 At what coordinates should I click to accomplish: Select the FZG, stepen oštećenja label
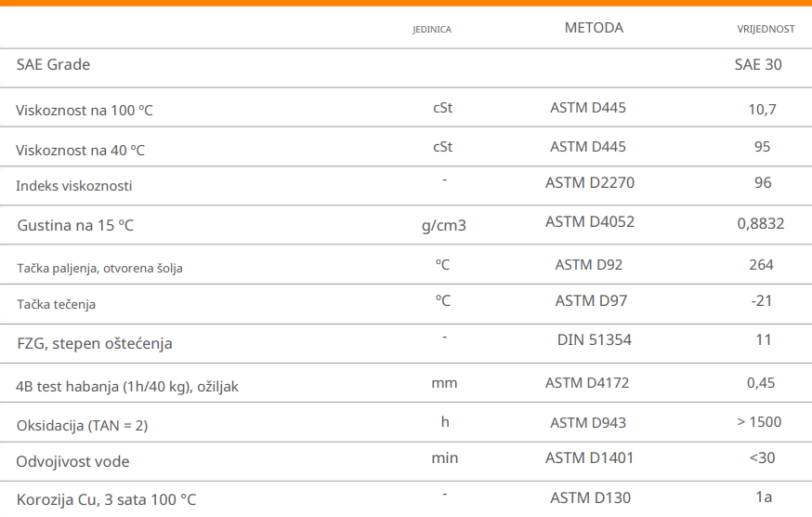click(x=95, y=344)
